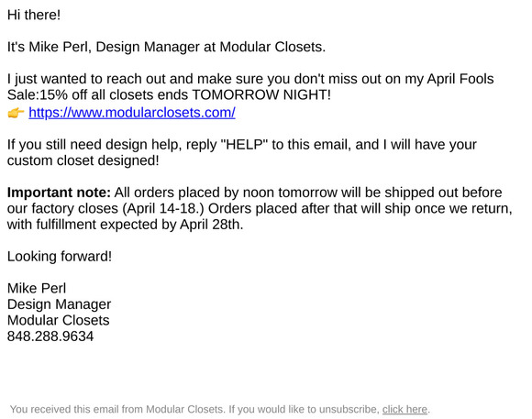
Task: Click the quoted "HELP" word
Action: point(244,145)
